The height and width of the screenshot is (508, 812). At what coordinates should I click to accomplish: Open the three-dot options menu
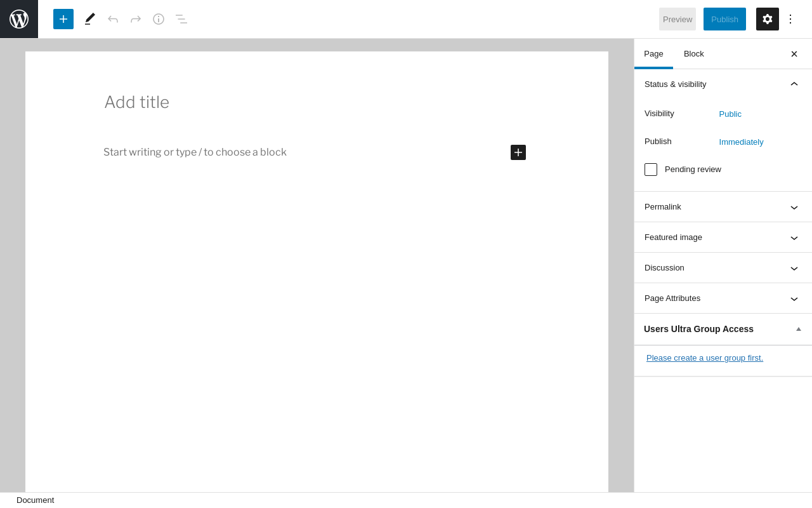[x=790, y=19]
